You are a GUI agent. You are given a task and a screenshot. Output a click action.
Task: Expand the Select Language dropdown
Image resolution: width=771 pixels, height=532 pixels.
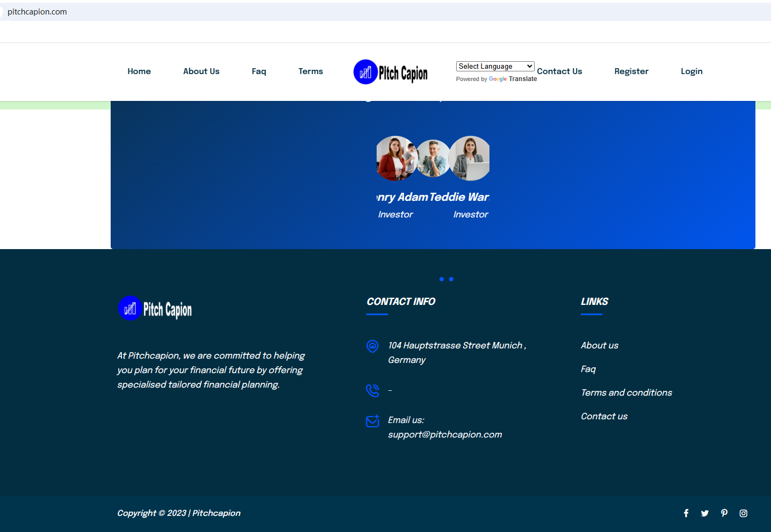(495, 67)
